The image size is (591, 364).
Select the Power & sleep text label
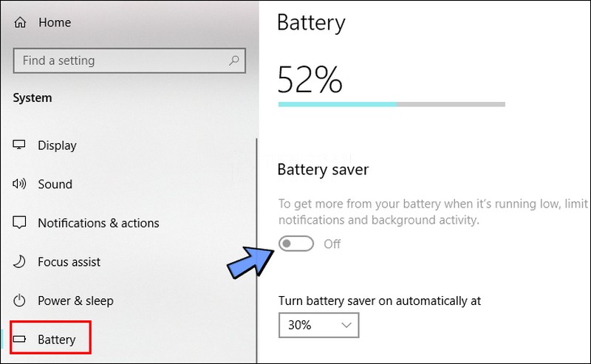pos(75,301)
